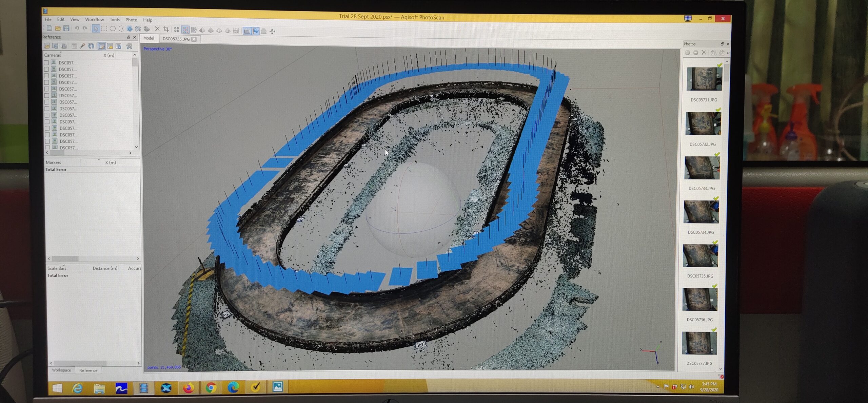Update reference transform with arrows icon
Viewport: 868px width, 403px height.
click(91, 46)
